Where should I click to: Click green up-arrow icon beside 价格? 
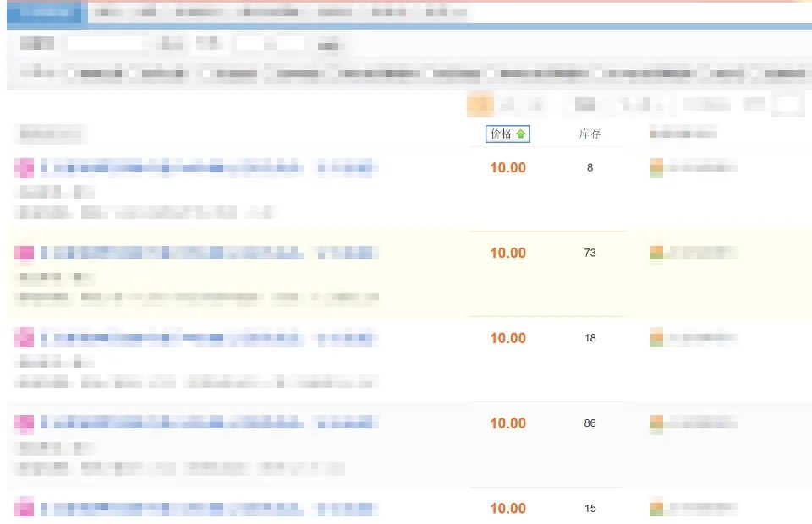(520, 134)
